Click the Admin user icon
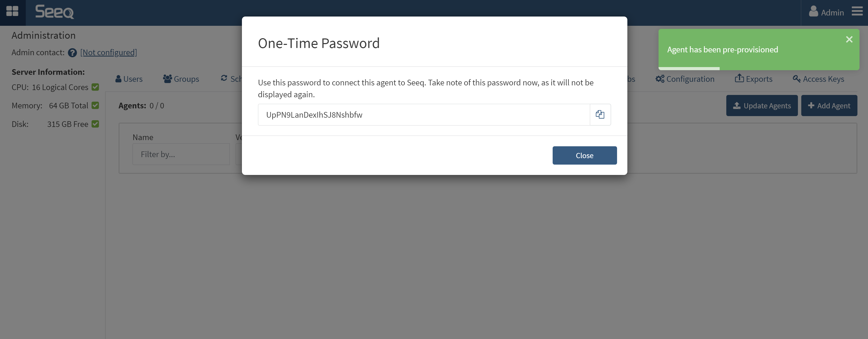This screenshot has height=339, width=868. tap(813, 11)
